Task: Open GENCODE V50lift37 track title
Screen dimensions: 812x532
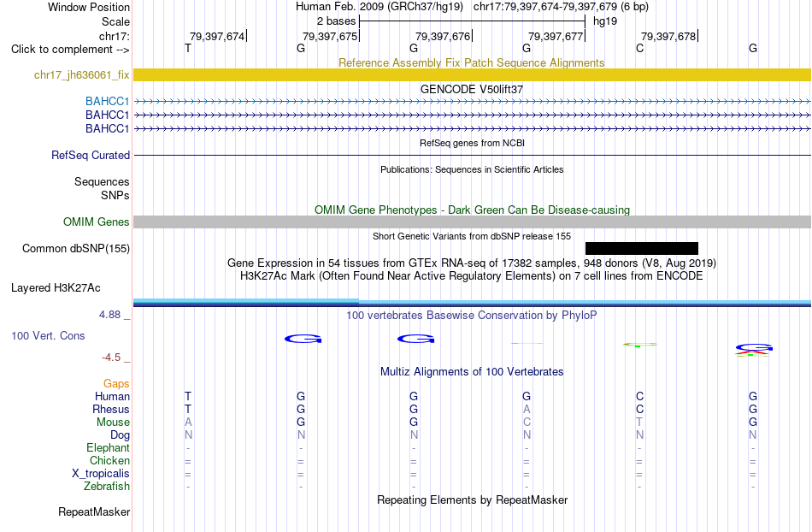Action: click(471, 89)
